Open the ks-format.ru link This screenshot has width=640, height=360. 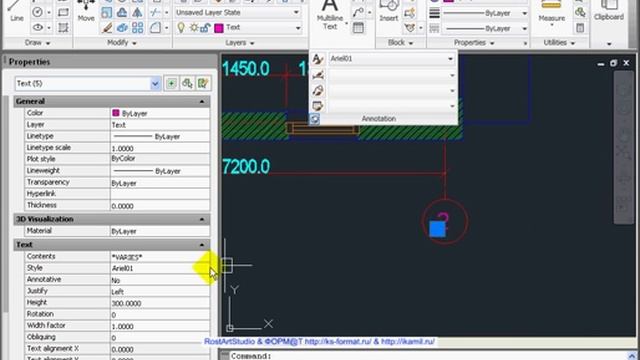[338, 342]
